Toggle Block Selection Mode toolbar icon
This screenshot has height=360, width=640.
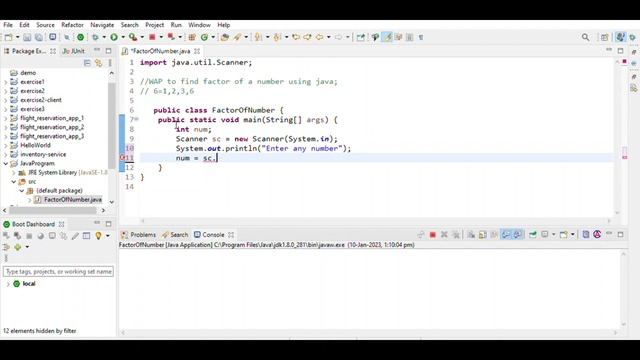409,38
